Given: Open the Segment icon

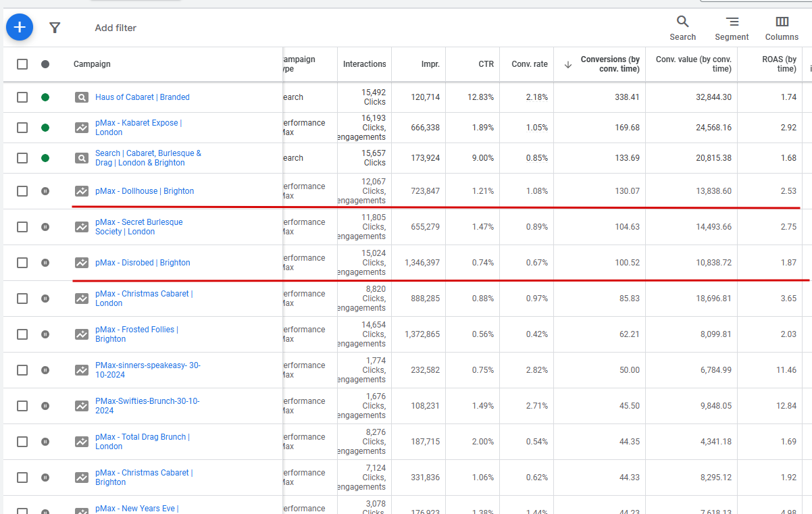Looking at the screenshot, I should click(x=732, y=22).
